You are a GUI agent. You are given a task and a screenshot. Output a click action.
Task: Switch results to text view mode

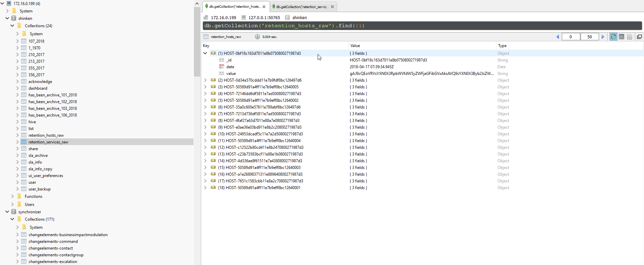(x=630, y=37)
